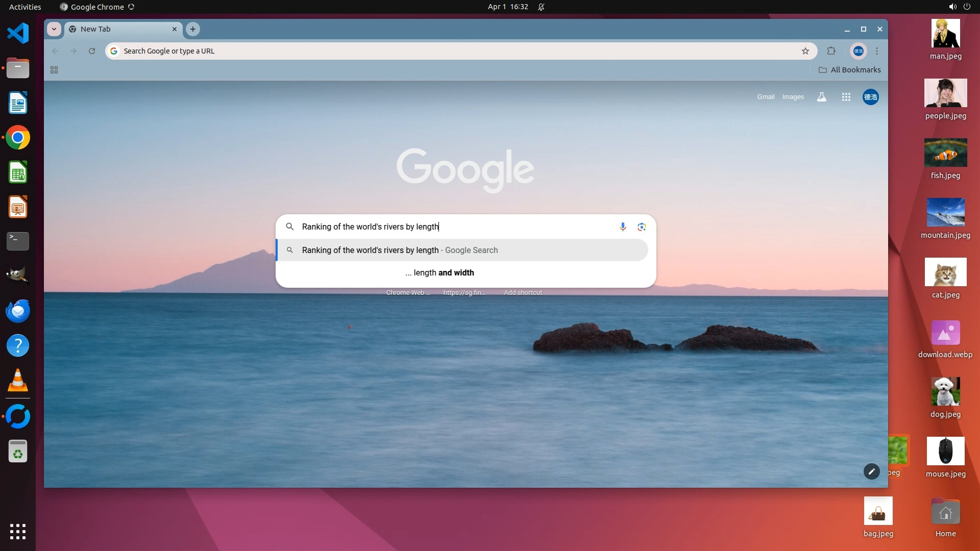The width and height of the screenshot is (980, 551).
Task: Toggle the notifications bell in top bar
Action: pos(541,7)
